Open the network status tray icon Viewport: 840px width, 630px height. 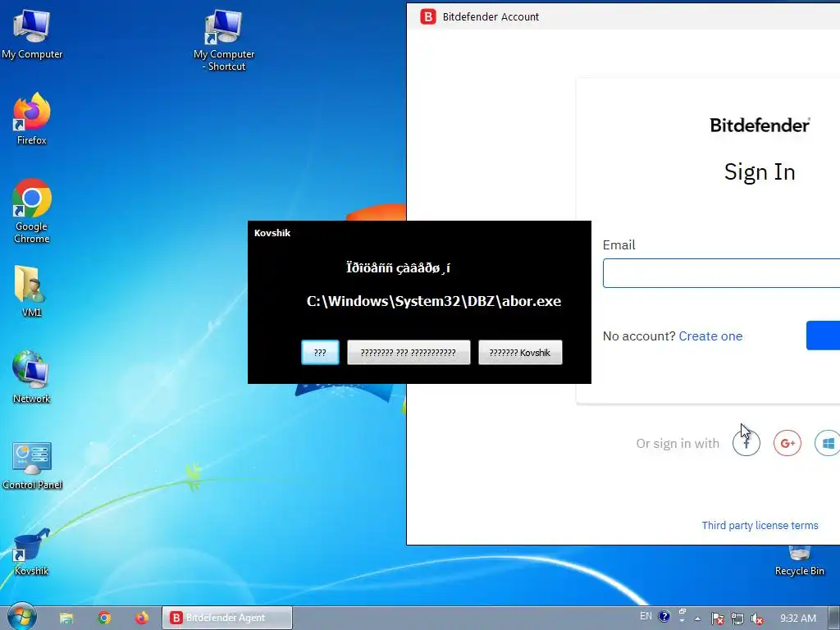(x=737, y=619)
